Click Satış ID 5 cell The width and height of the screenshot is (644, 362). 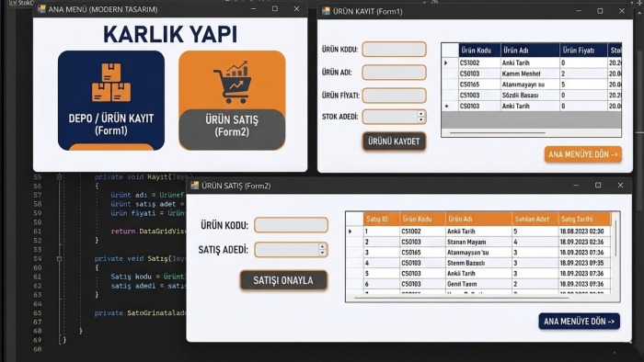(382, 274)
